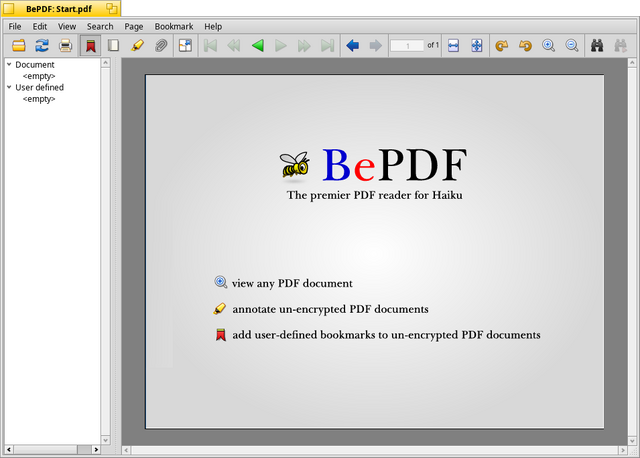Image resolution: width=640 pixels, height=458 pixels.
Task: Open the Bookmark menu
Action: [173, 27]
